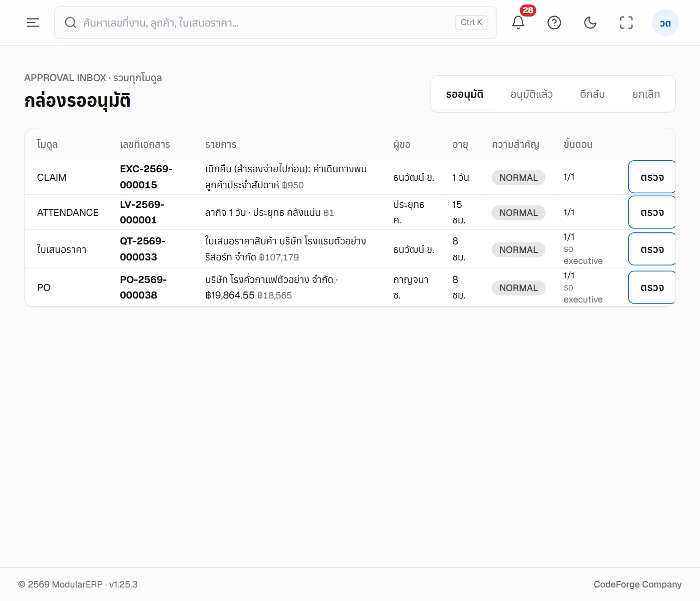Click the PO module cell

tap(44, 287)
